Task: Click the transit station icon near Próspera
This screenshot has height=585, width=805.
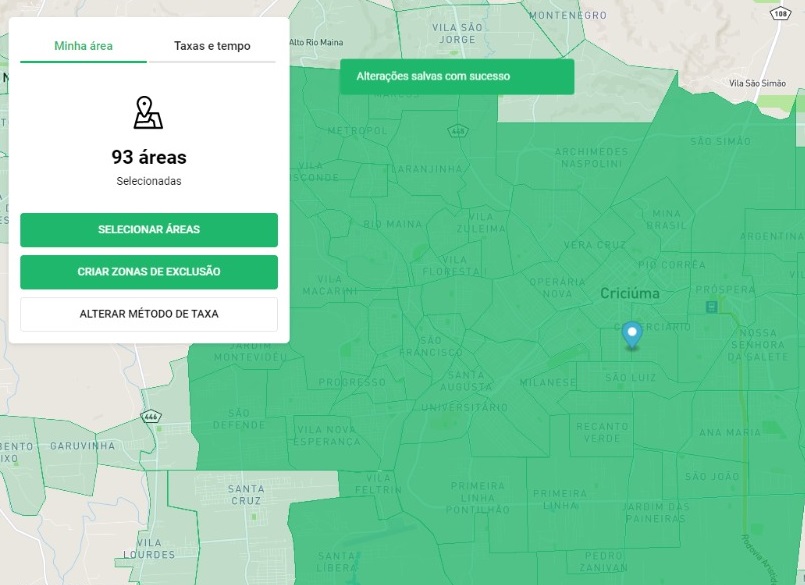Action: pos(711,306)
